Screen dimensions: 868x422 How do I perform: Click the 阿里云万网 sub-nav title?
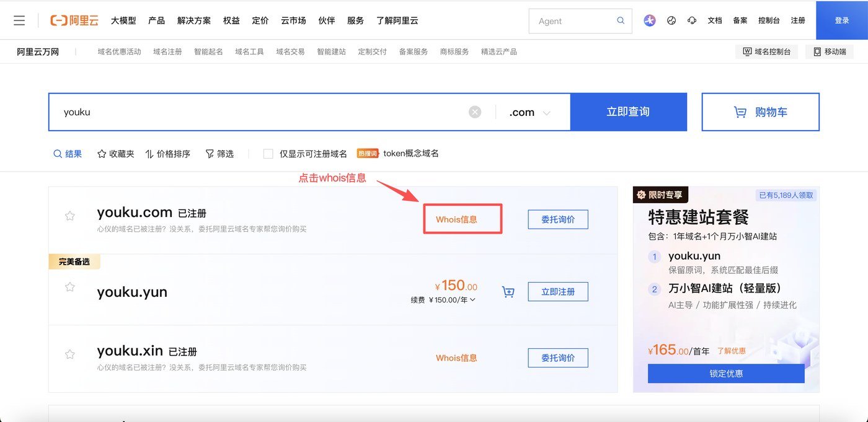tap(38, 51)
